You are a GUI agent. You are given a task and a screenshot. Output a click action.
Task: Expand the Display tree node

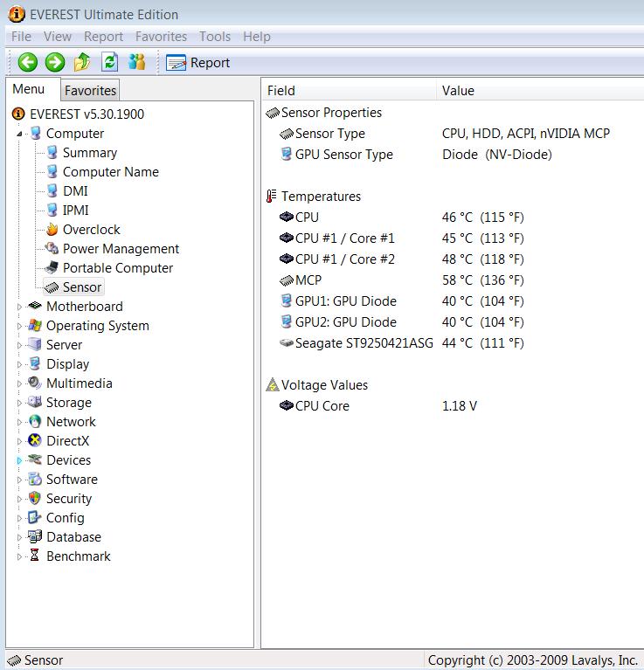[19, 364]
